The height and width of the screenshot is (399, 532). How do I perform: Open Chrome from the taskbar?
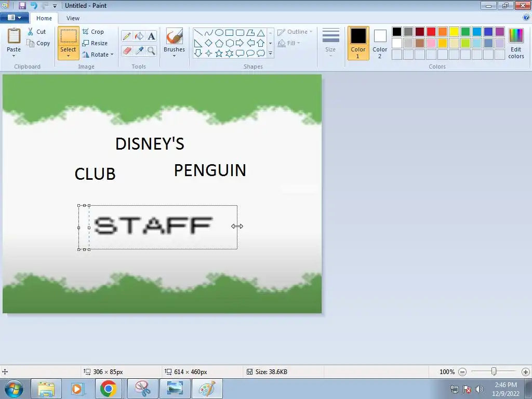click(109, 389)
